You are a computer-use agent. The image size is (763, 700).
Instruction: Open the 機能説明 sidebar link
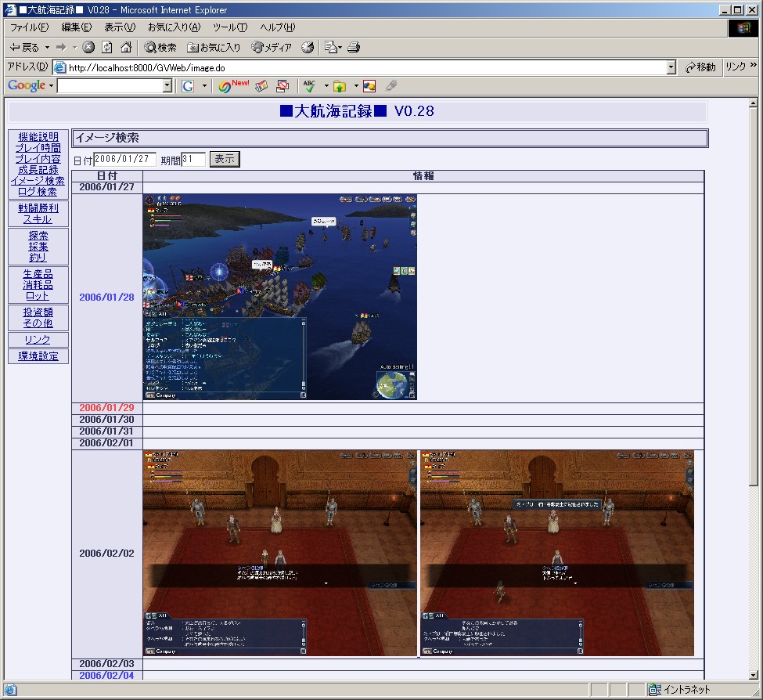38,137
